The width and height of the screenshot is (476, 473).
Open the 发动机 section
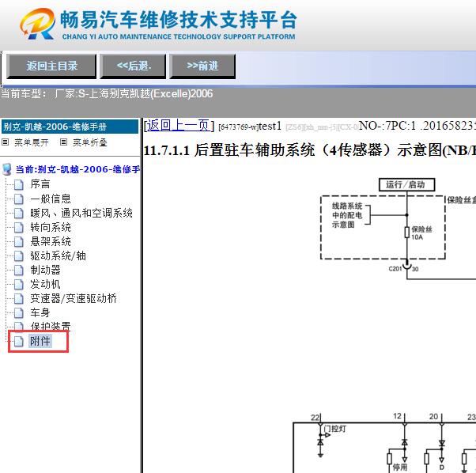45,284
